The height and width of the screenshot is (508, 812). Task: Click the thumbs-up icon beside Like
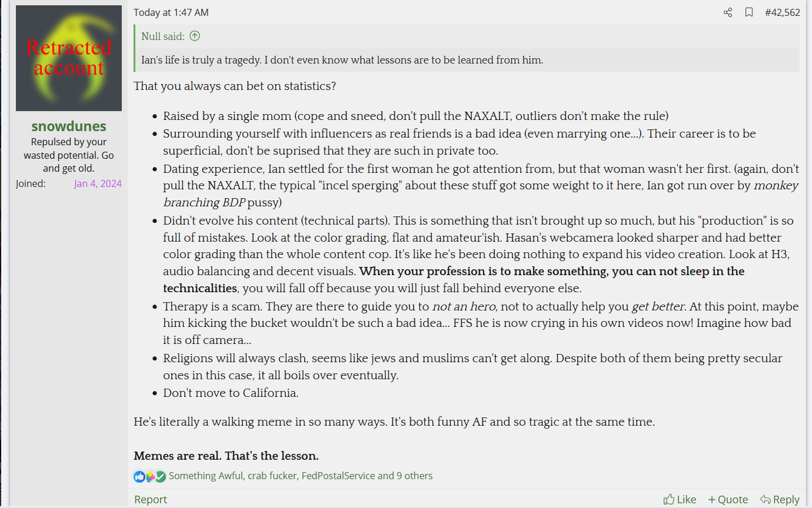(669, 499)
